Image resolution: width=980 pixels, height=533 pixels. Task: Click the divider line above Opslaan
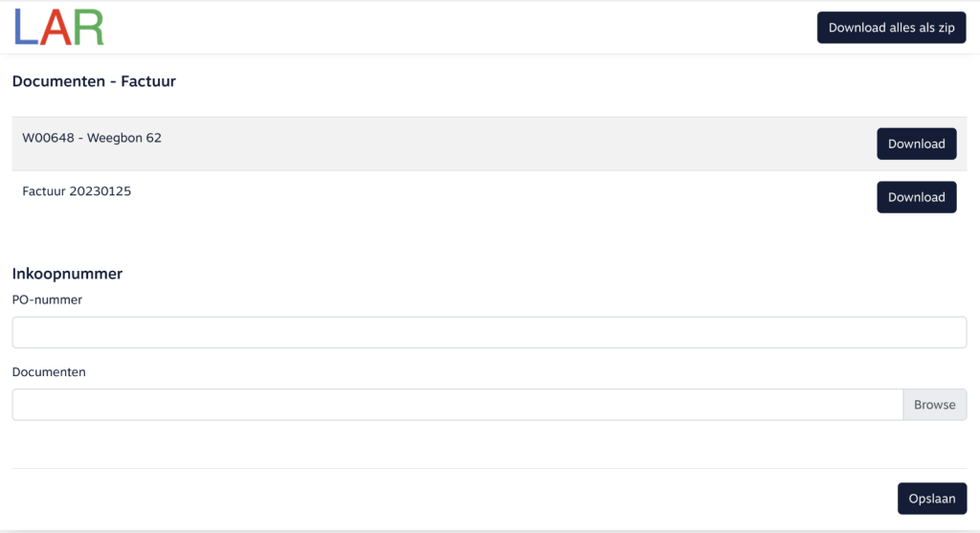[x=489, y=468]
